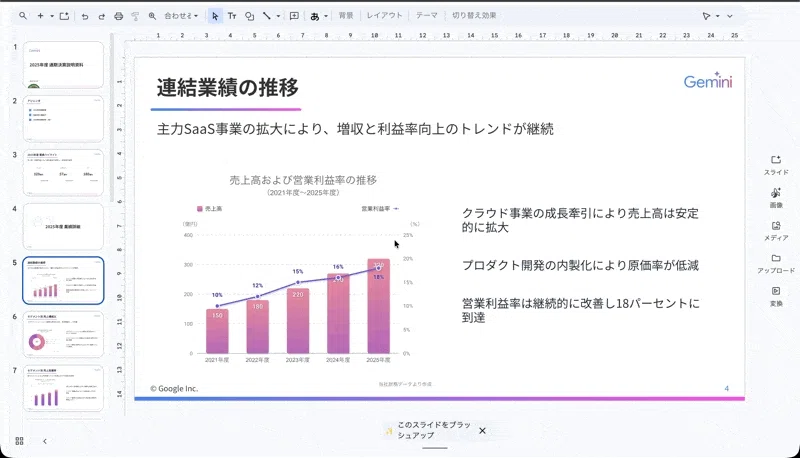The width and height of the screenshot is (800, 458).
Task: Open the メディア media panel
Action: coord(776,231)
